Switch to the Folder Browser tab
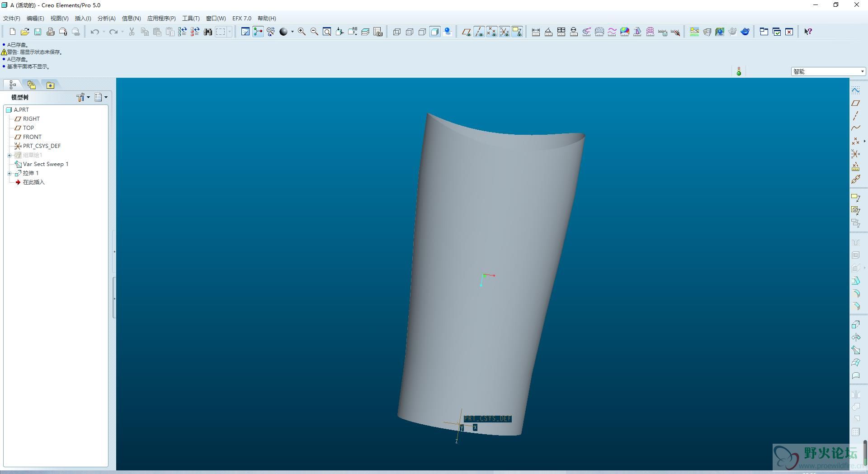The height and width of the screenshot is (474, 868). (31, 85)
